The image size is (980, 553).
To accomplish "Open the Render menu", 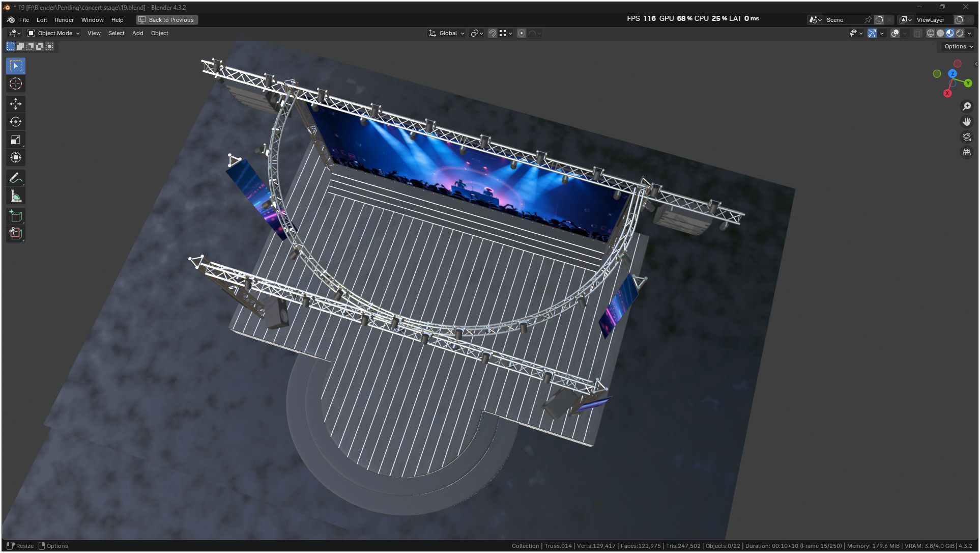I will tap(64, 20).
